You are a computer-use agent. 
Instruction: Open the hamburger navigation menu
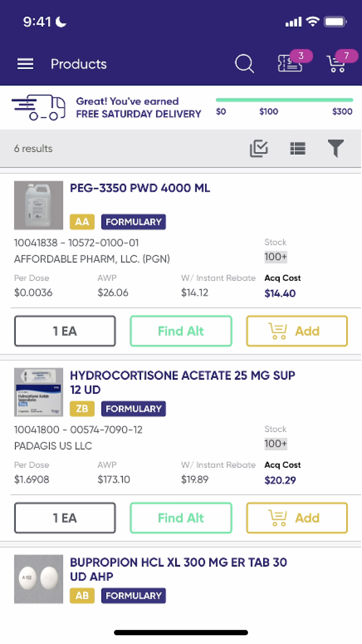pyautogui.click(x=25, y=64)
